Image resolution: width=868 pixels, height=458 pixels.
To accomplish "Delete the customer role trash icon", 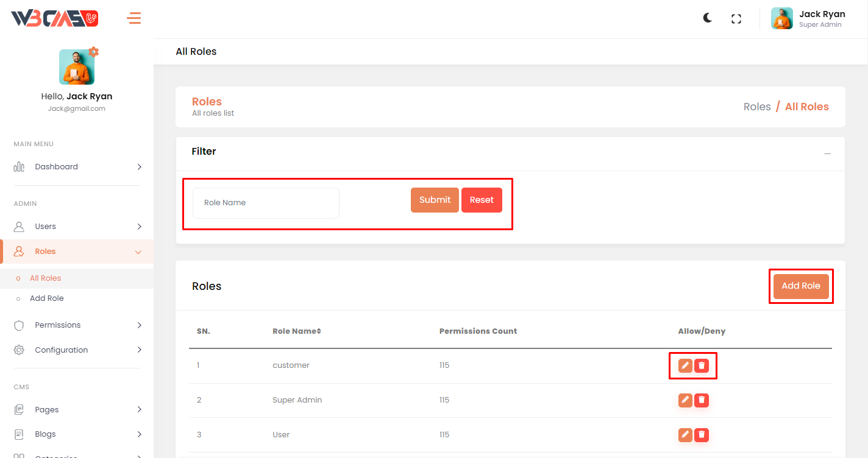I will 702,365.
